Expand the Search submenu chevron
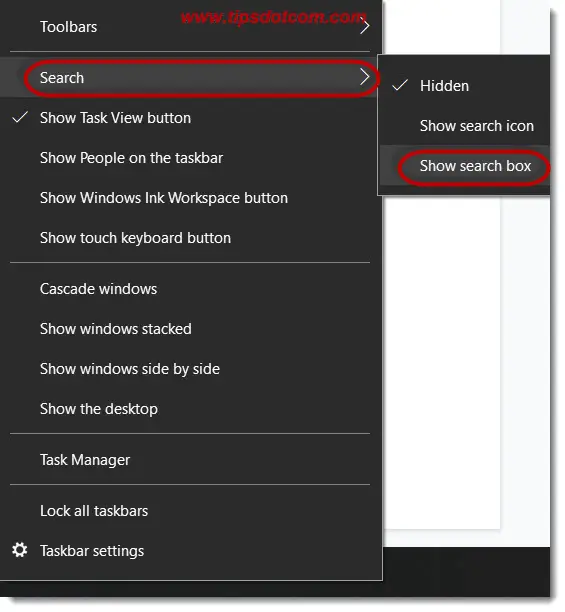 tap(364, 77)
